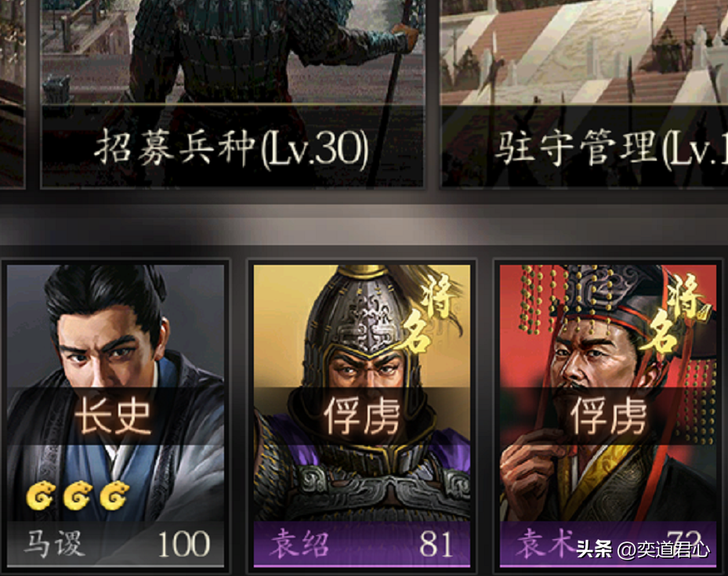Click the level 100 on 马谡's card
This screenshot has width=728, height=576.
pyautogui.click(x=184, y=544)
